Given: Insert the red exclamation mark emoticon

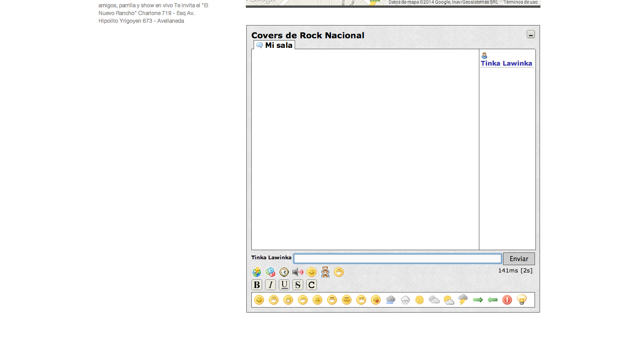Looking at the screenshot, I should coord(507,300).
